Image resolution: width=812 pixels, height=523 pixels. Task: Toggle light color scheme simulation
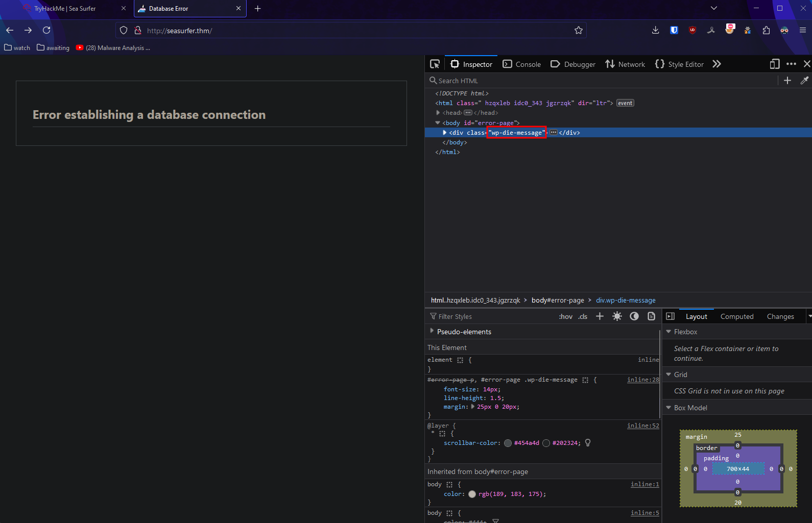point(617,316)
